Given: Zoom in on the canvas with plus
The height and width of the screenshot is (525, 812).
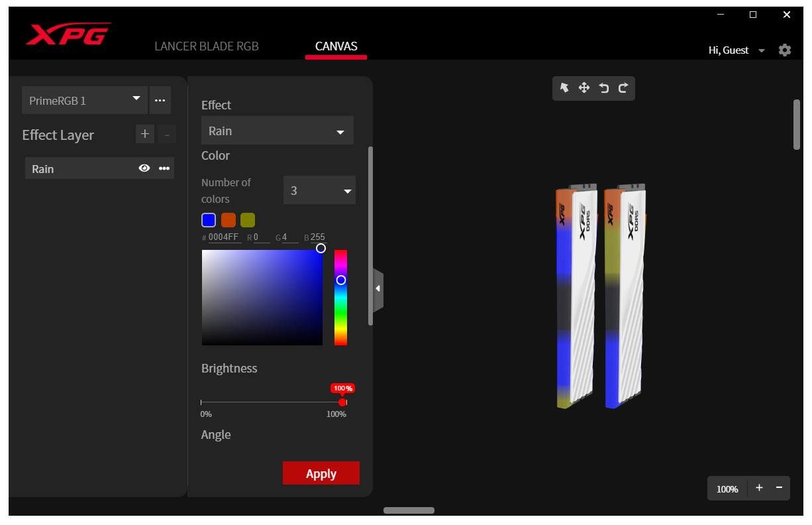Looking at the screenshot, I should [759, 488].
